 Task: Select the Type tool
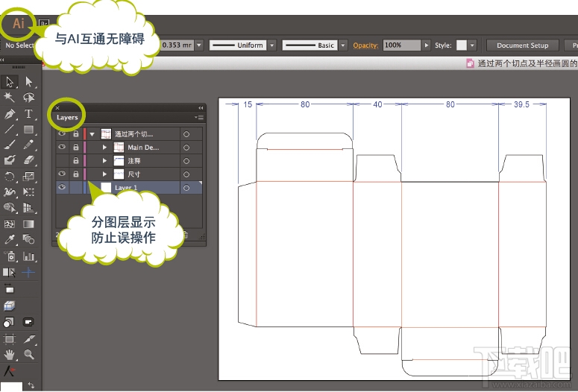click(x=28, y=114)
